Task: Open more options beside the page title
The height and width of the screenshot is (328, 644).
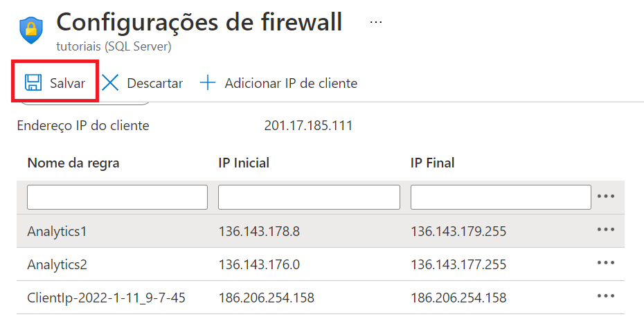Action: click(376, 22)
